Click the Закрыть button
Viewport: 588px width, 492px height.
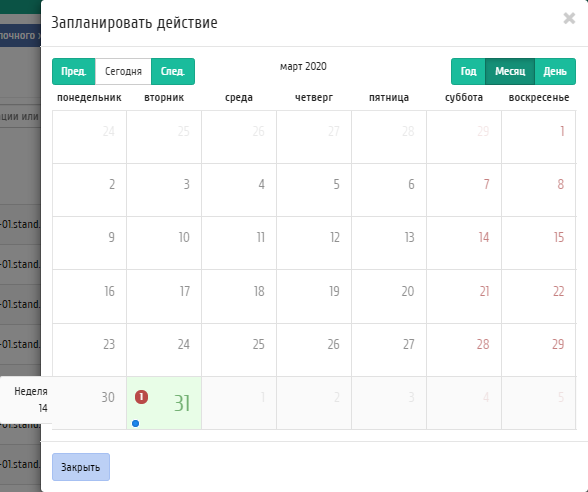coord(81,467)
